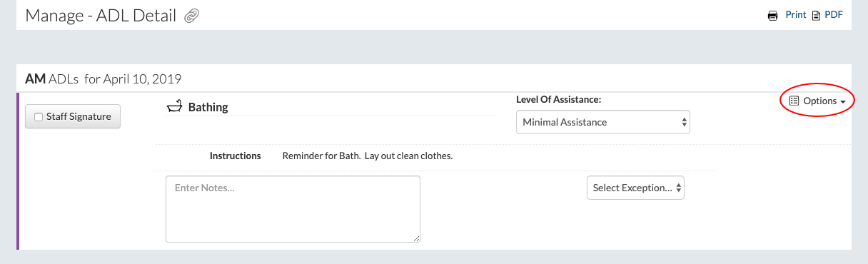Screen dimensions: 868x264
Task: Click the PDF link
Action: click(834, 15)
